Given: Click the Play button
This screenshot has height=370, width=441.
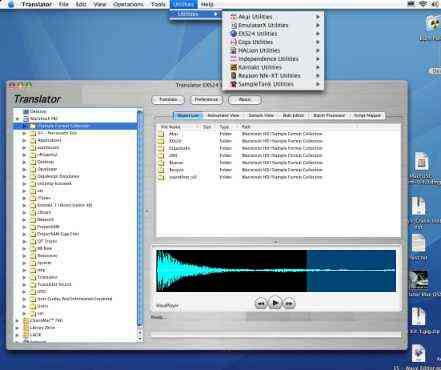Looking at the screenshot, I should 275,303.
